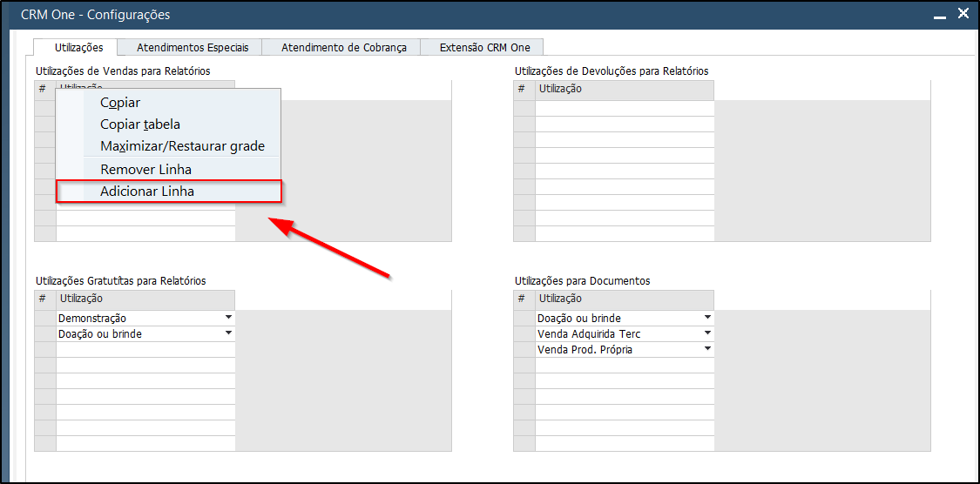Open dropdown for Doação ou brinde in Gratuitas
The width and height of the screenshot is (980, 484).
229,333
